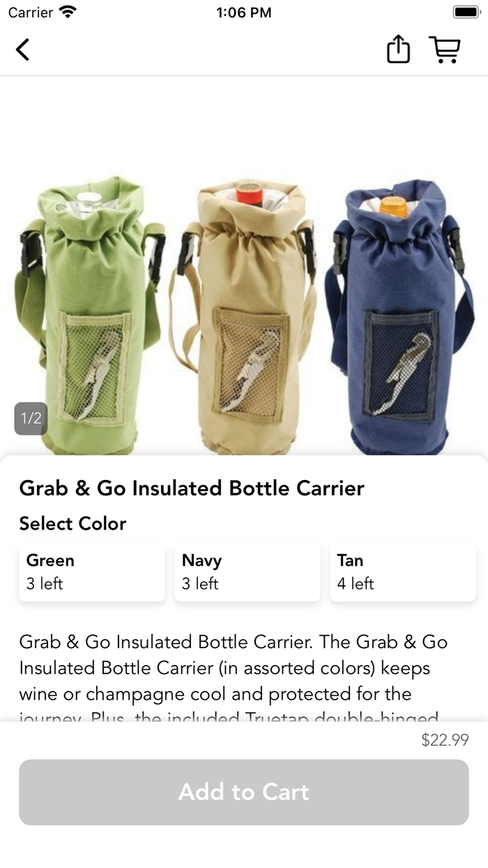
Task: Tap the $22.99 price label
Action: coord(445,740)
